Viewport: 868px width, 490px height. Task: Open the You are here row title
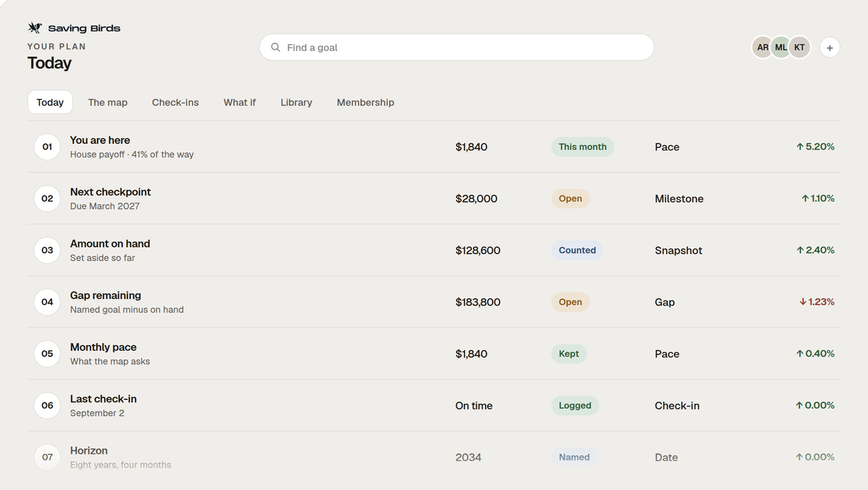pos(100,141)
